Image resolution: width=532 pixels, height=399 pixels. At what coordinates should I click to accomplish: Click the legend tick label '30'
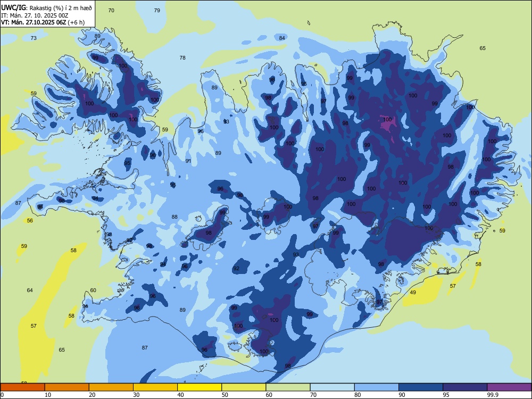point(136,395)
